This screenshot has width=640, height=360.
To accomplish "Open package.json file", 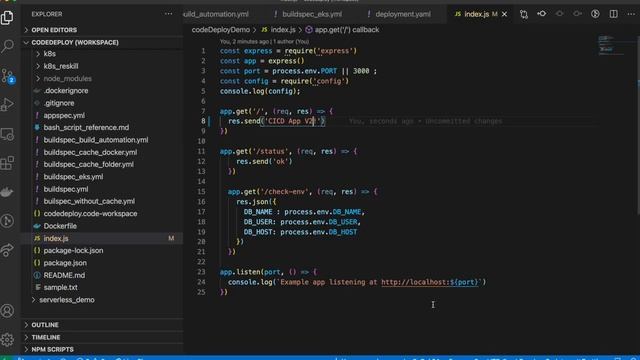I will (x=65, y=263).
